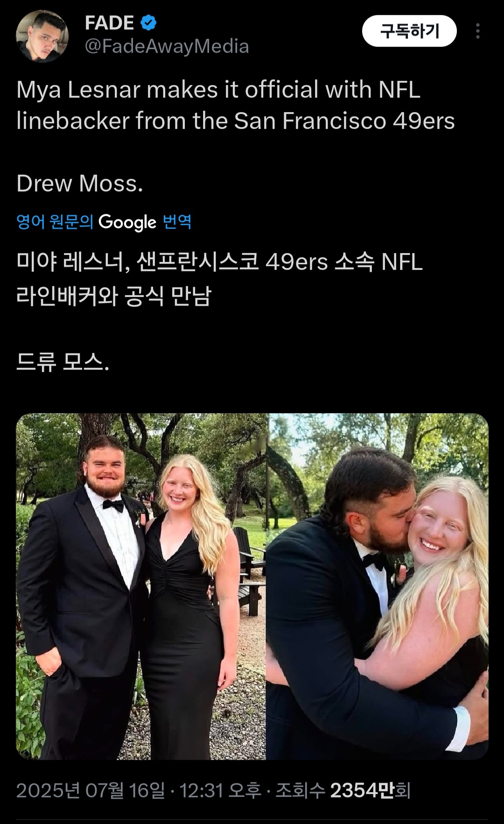This screenshot has width=504, height=824.
Task: Open the @FadeAwayMedia handle link
Action: click(x=167, y=46)
